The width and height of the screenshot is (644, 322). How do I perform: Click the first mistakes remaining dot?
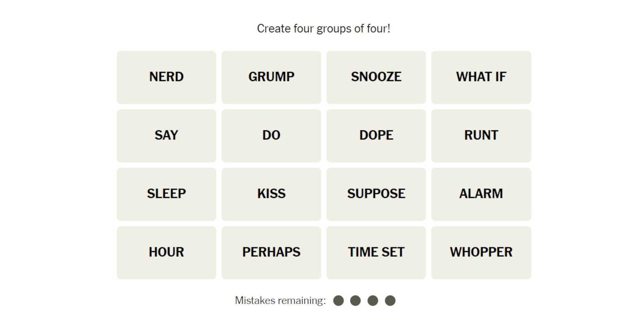(338, 301)
